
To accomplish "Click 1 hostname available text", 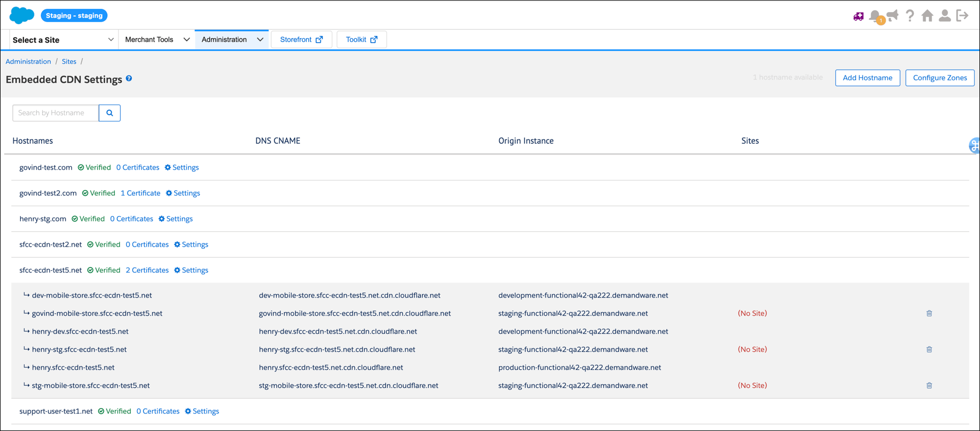I will (x=788, y=77).
